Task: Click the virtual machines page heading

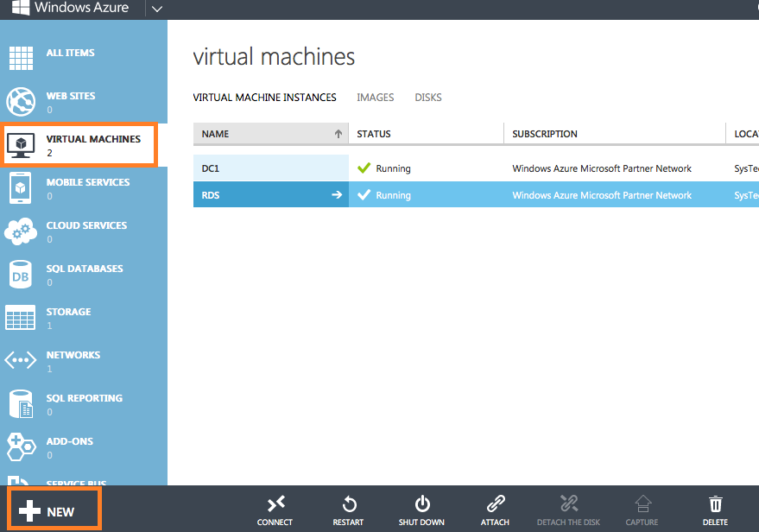Action: [x=274, y=57]
